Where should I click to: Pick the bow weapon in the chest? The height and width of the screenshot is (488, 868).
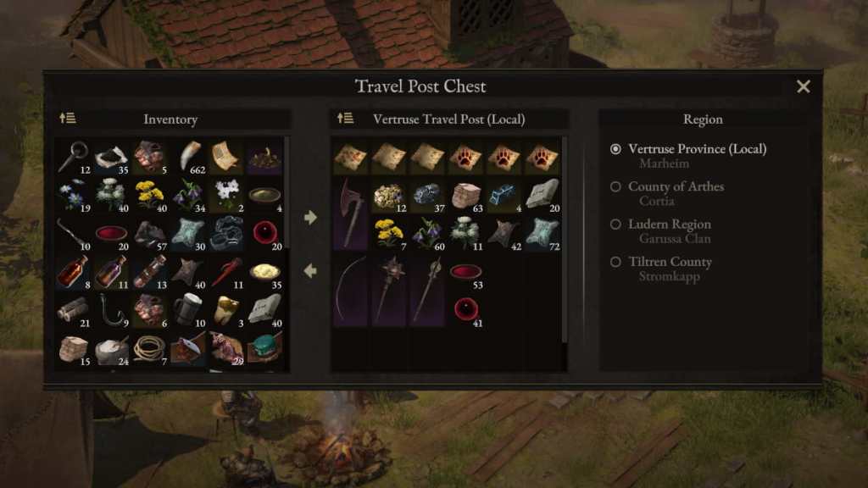pos(350,291)
